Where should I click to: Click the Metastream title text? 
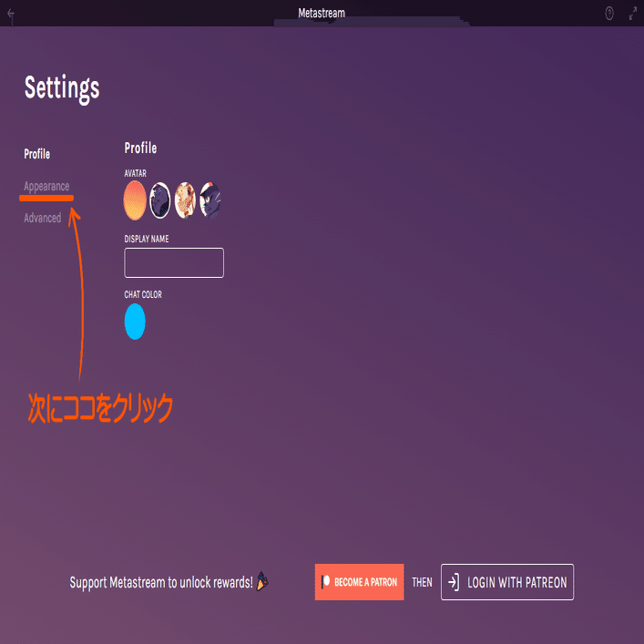coord(322,13)
